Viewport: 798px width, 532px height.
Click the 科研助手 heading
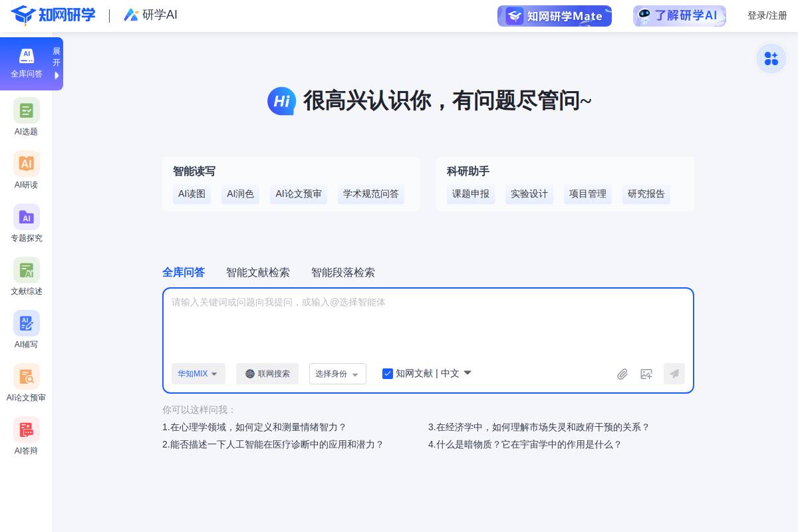(x=468, y=171)
